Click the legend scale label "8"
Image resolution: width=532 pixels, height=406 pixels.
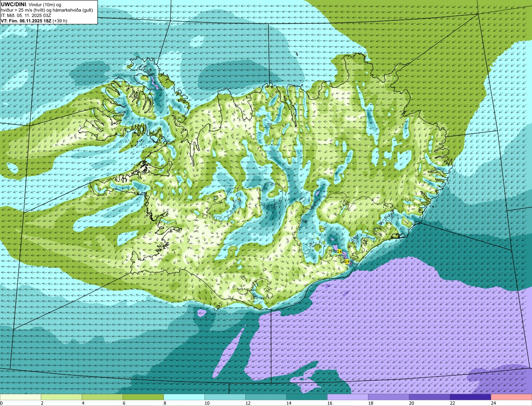click(x=165, y=403)
